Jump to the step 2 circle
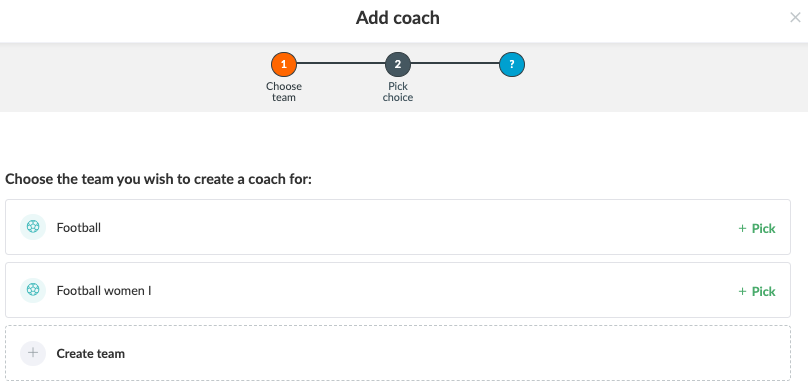This screenshot has width=808, height=390. (x=398, y=65)
